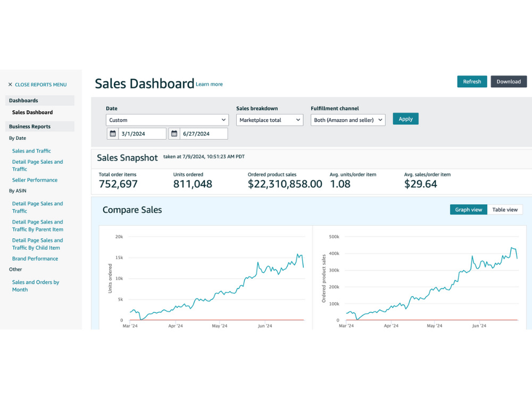Expand the Custom date range dropdown
The width and height of the screenshot is (532, 399).
coord(167,120)
